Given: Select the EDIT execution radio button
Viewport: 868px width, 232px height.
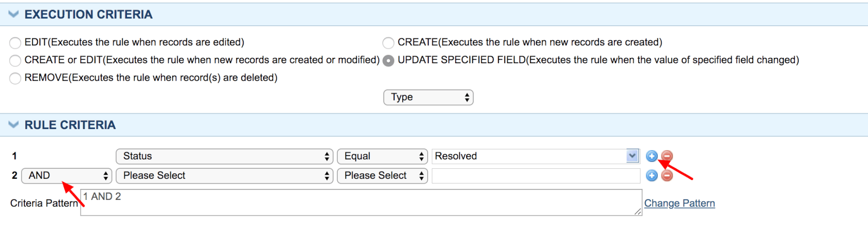Looking at the screenshot, I should (15, 43).
